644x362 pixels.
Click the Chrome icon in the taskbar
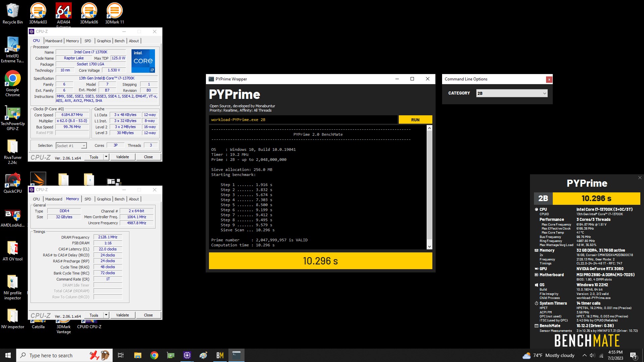click(154, 355)
